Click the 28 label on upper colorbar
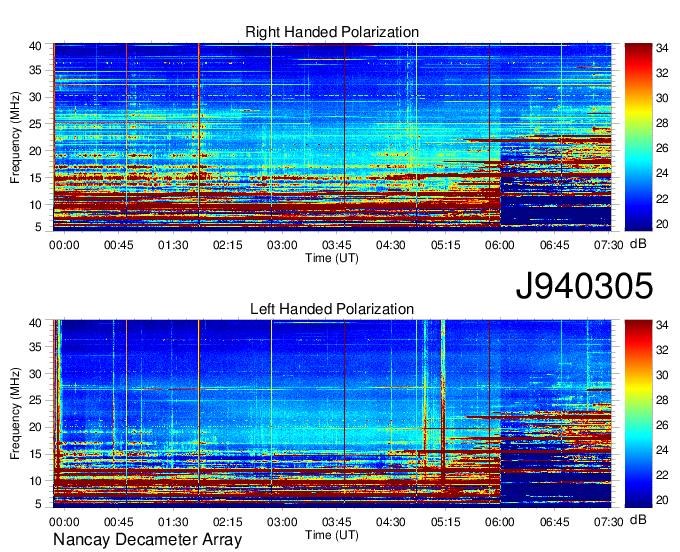Image resolution: width=680 pixels, height=552 pixels. 662,124
